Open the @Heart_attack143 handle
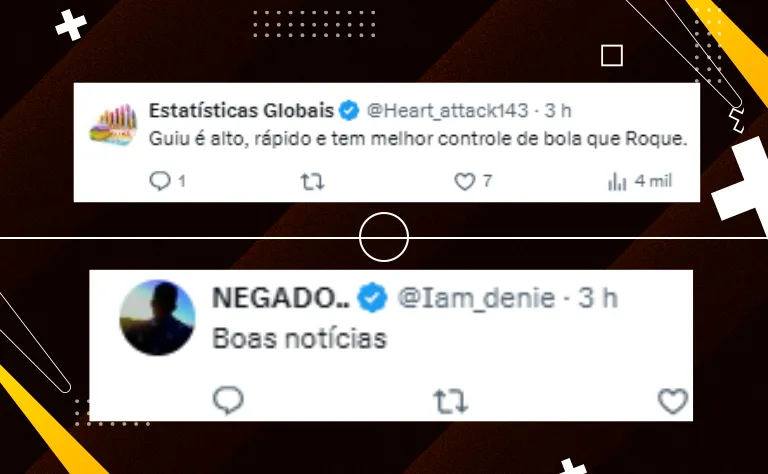The image size is (768, 474). pos(448,111)
